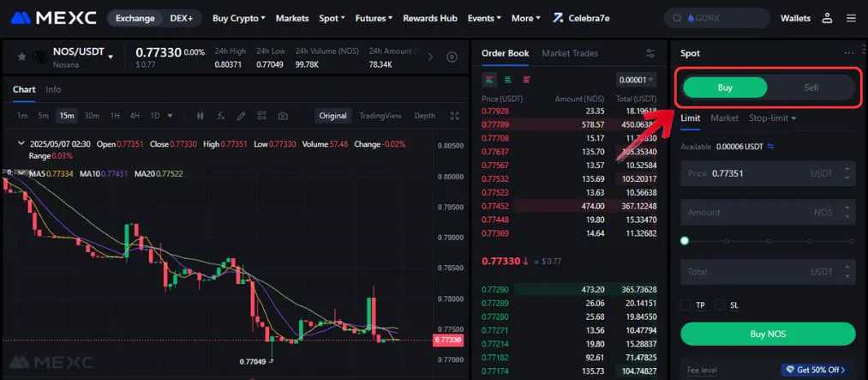Image resolution: width=868 pixels, height=380 pixels.
Task: Enable the SL checkbox
Action: click(x=721, y=305)
